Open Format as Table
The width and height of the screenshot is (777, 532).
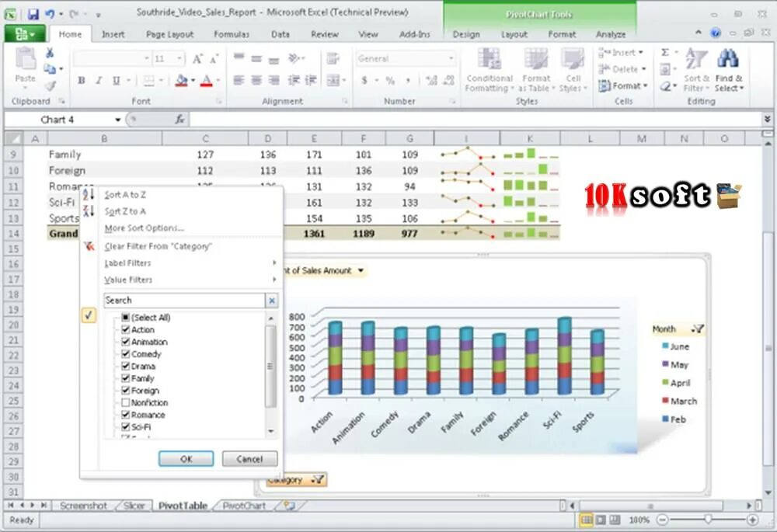click(x=536, y=70)
